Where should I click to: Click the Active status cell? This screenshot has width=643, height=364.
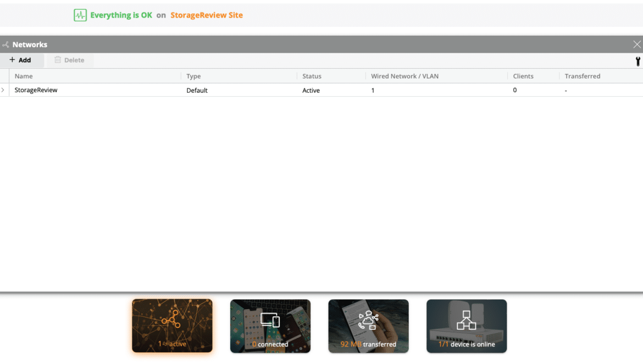coord(311,91)
